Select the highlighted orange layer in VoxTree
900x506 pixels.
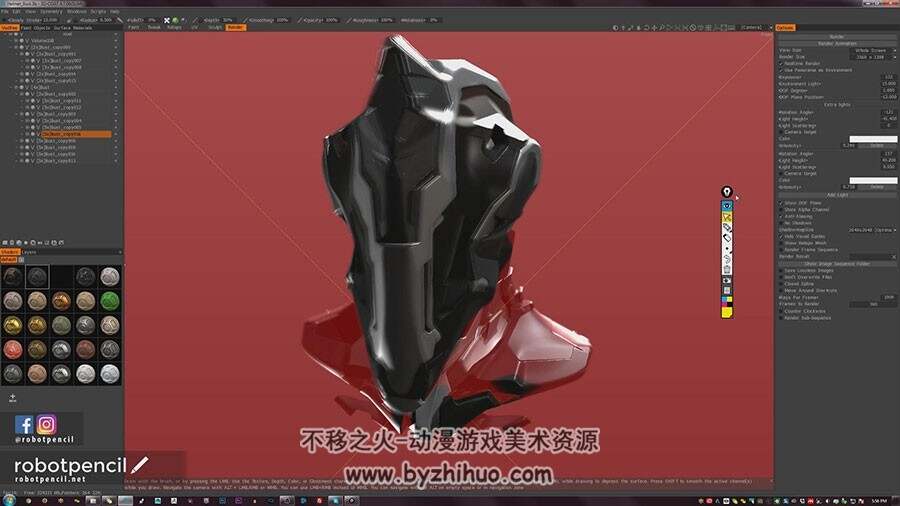point(76,134)
